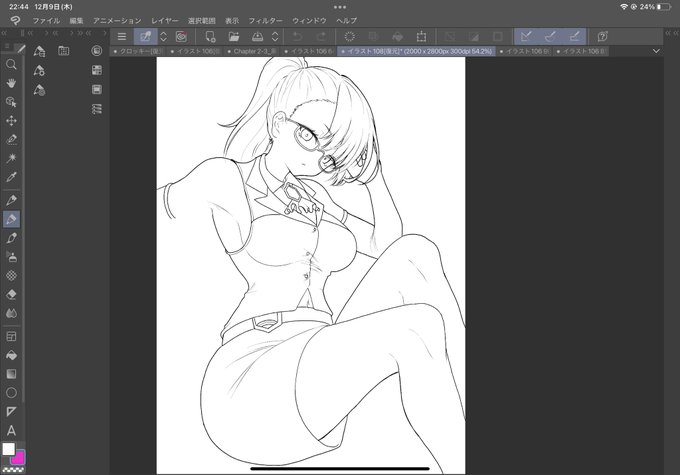Viewport: 680px width, 475px height.
Task: Select the Hand move-view tool
Action: coord(11,83)
